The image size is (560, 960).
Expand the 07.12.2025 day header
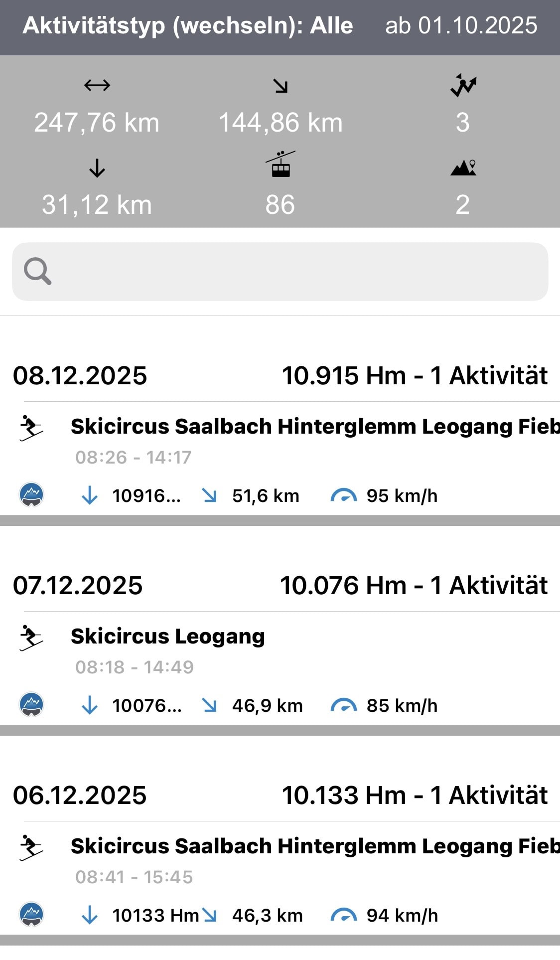pos(280,585)
